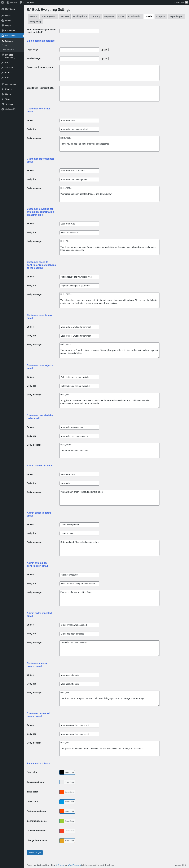Image resolution: width=189 pixels, height=868 pixels.
Task: Choose the Links color swatch
Action: 62,802
